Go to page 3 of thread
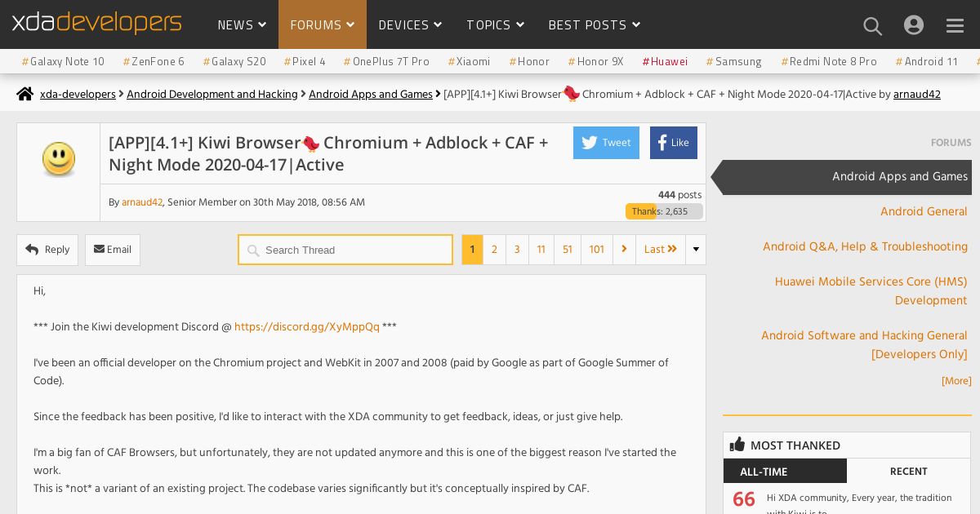 517,250
